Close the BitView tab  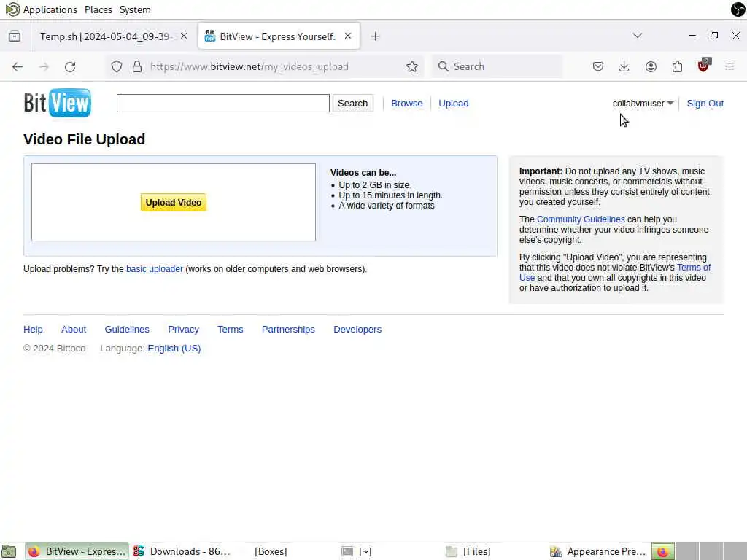348,36
